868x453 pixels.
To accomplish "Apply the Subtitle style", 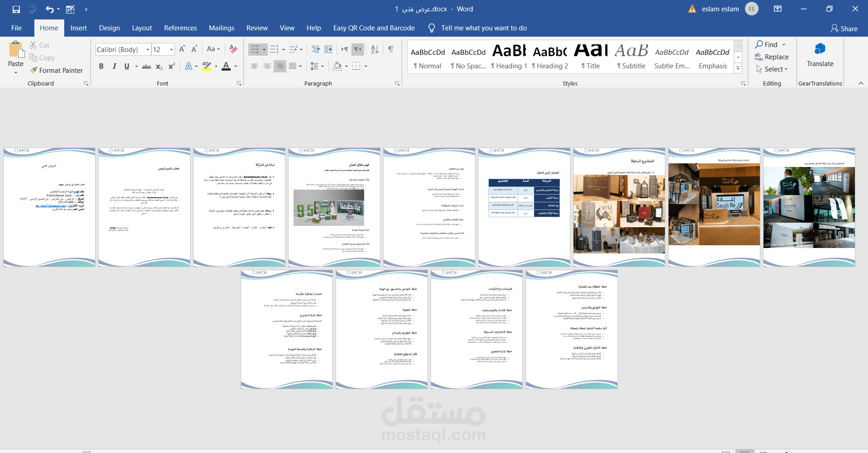I will pos(631,57).
